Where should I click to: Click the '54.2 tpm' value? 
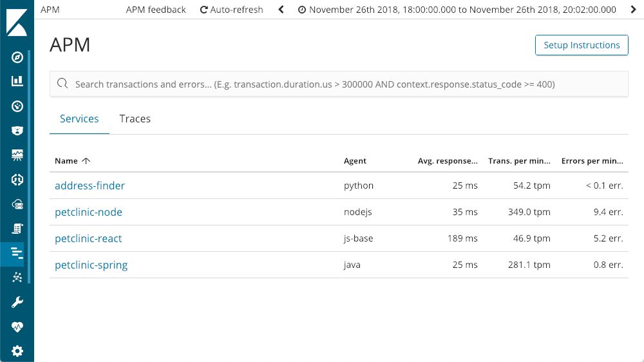(531, 186)
